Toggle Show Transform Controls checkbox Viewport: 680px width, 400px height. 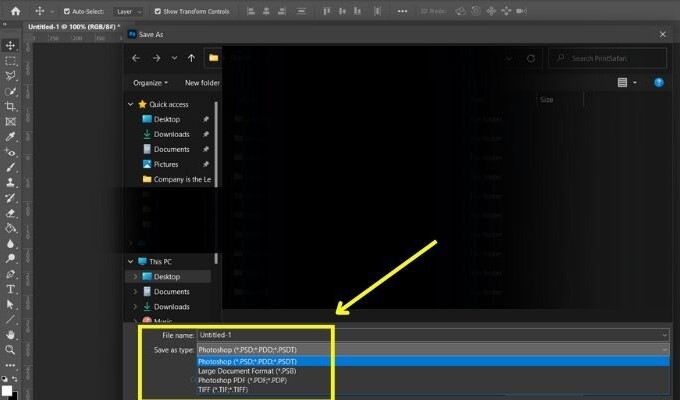(158, 11)
